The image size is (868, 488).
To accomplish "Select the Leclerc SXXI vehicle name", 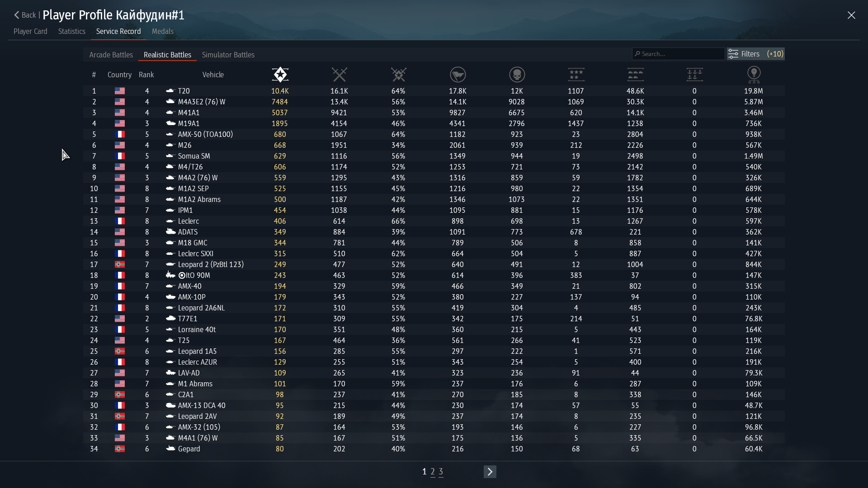I will point(196,253).
